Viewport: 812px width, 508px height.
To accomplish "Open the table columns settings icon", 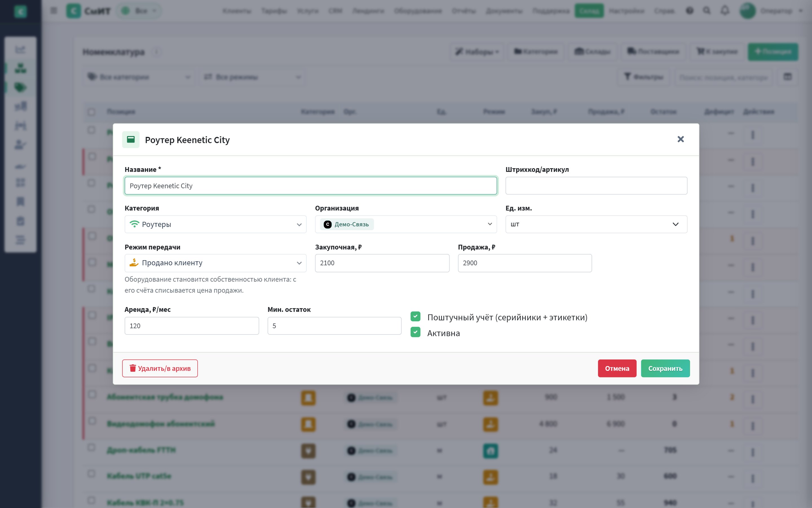I will pyautogui.click(x=787, y=77).
